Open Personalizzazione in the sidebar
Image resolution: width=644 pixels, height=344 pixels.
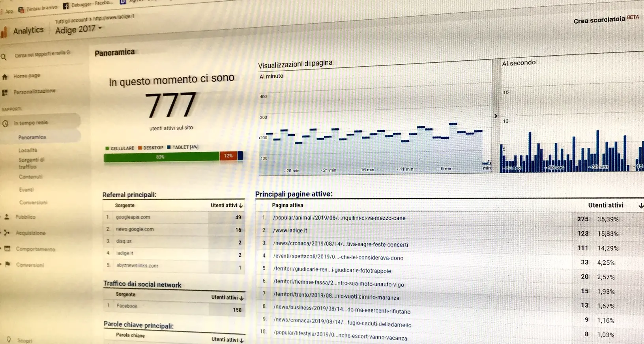point(34,92)
